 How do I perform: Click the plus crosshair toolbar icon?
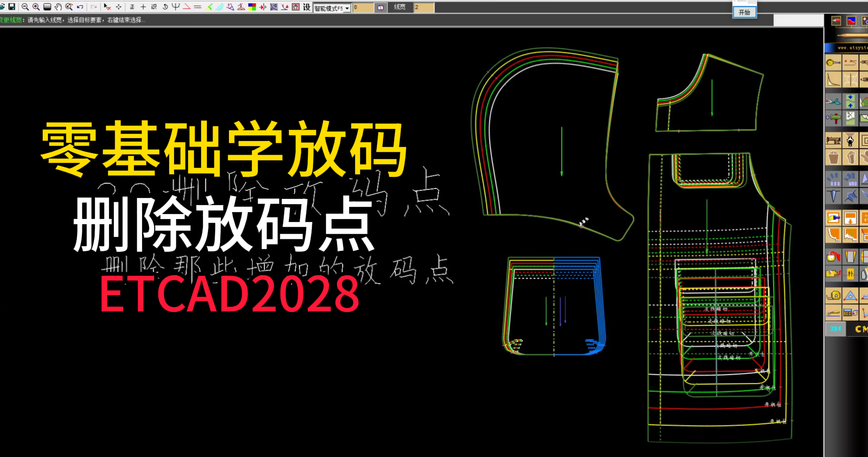point(143,7)
